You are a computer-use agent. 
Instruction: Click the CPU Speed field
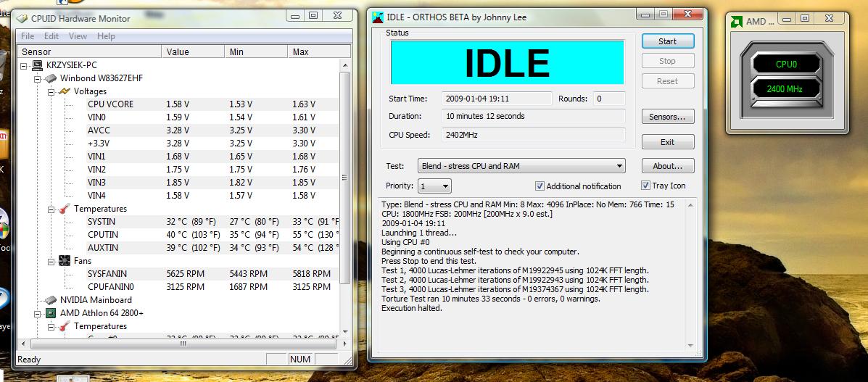click(533, 135)
